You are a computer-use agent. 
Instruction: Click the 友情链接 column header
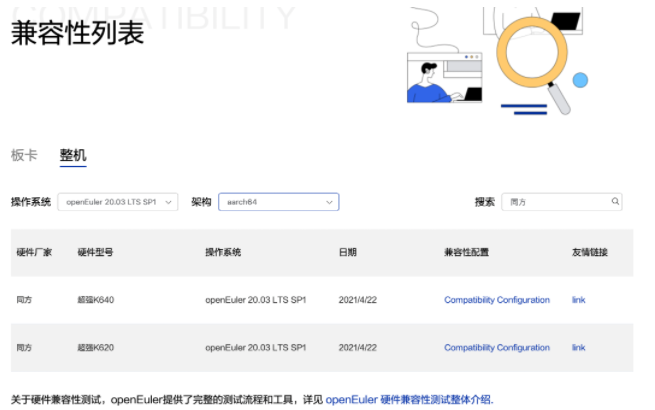click(589, 252)
